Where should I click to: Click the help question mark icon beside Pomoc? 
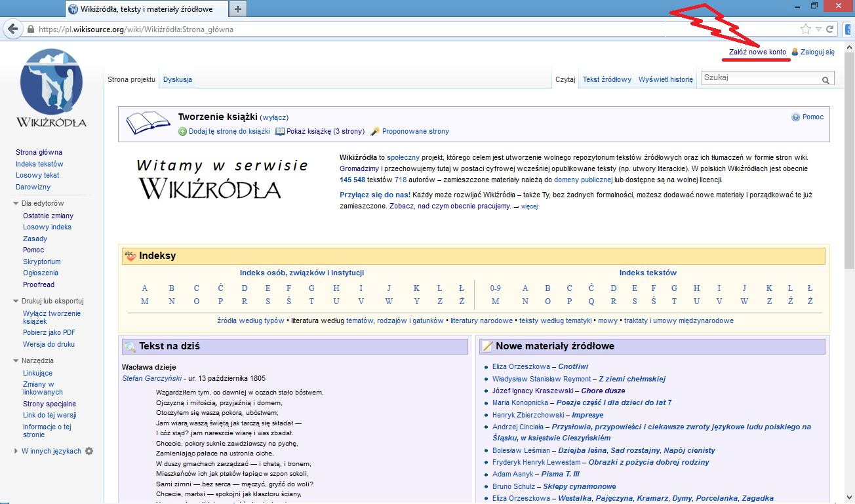tap(796, 117)
